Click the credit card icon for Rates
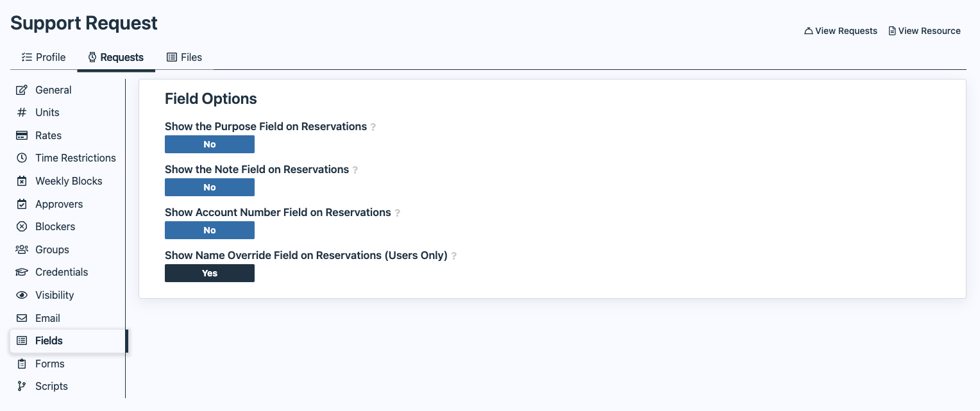The width and height of the screenshot is (980, 411). [22, 135]
